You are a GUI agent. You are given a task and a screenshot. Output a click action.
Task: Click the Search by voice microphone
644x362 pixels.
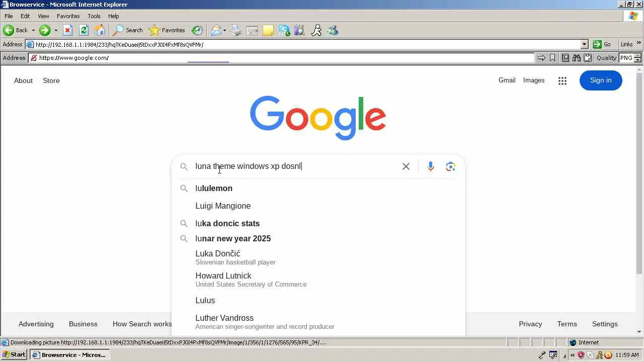pyautogui.click(x=431, y=166)
